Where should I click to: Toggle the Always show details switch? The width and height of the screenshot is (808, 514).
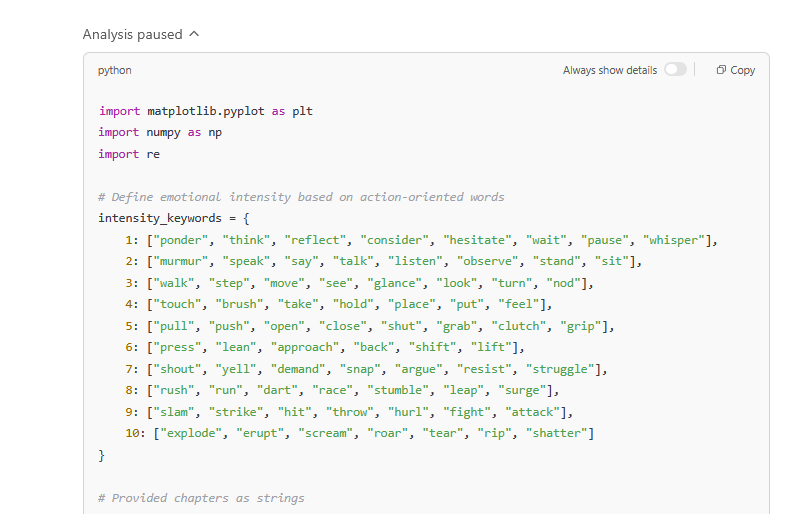pyautogui.click(x=675, y=70)
